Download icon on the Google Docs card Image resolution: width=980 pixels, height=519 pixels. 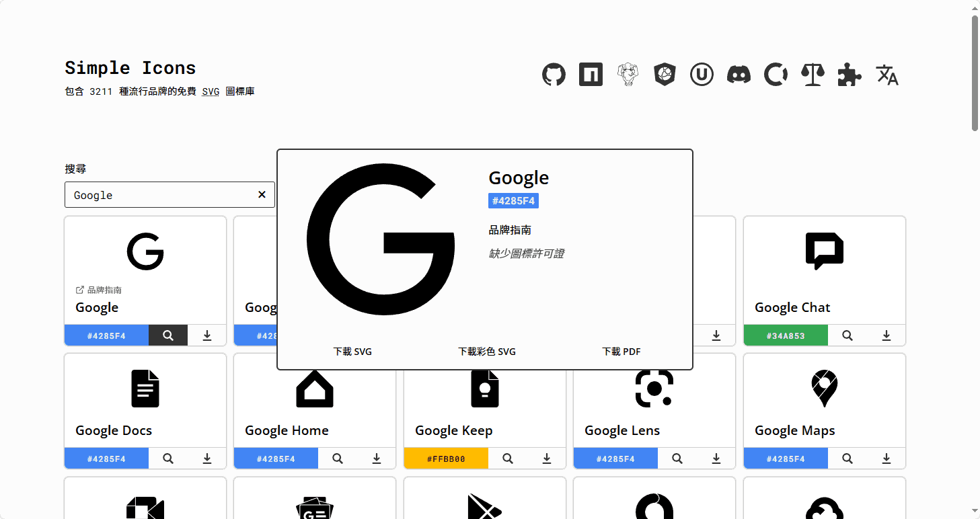point(207,458)
